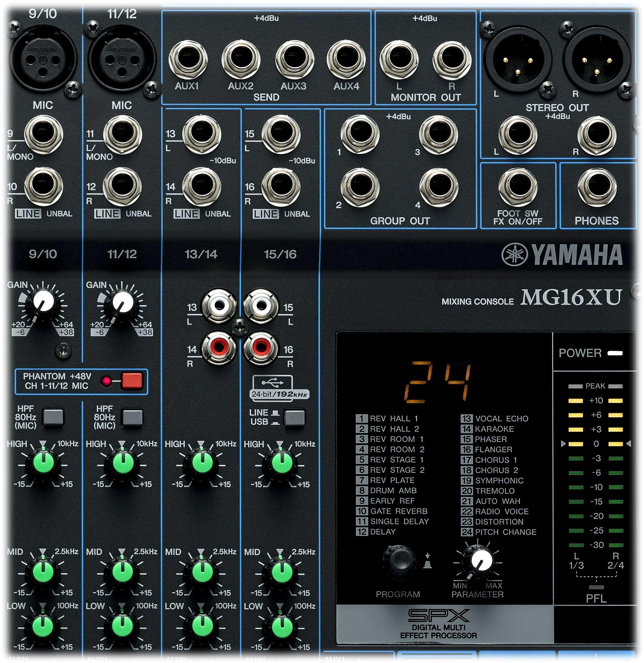The image size is (644, 663).
Task: Click MID EQ knob on channel 13/14
Action: 202,572
